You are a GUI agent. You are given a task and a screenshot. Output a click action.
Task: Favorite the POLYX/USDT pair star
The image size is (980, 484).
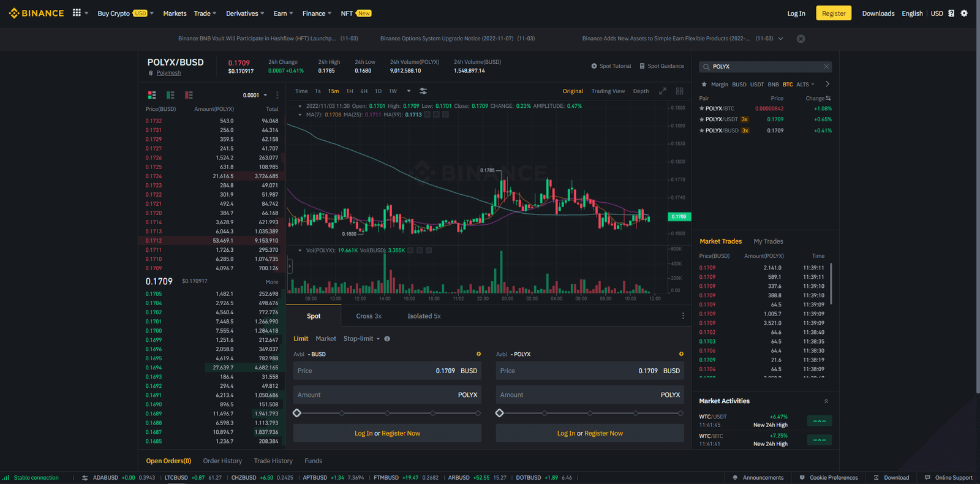click(702, 119)
